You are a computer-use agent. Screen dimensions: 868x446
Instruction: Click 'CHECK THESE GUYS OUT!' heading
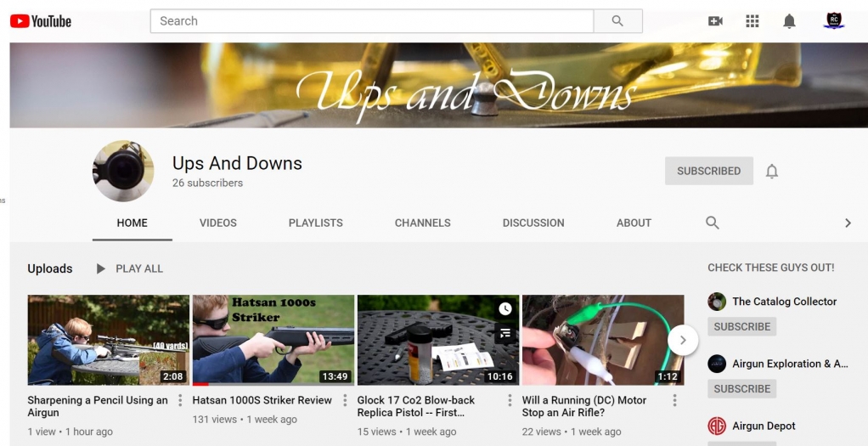coord(771,268)
